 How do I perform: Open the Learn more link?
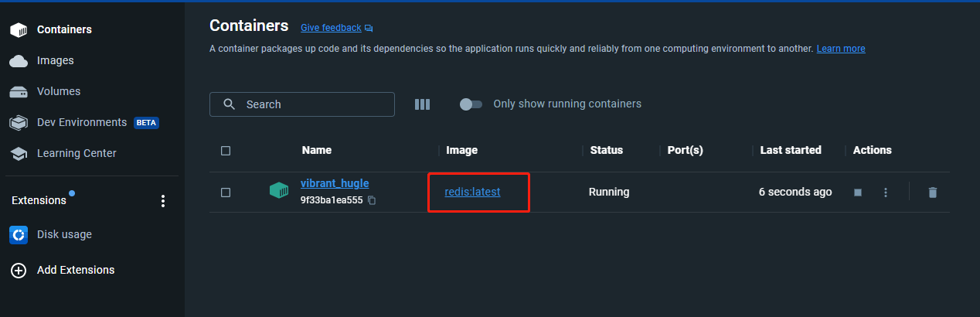click(x=841, y=49)
